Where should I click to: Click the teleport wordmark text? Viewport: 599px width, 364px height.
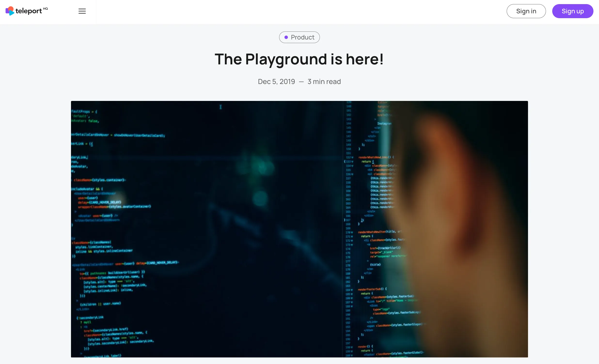29,11
